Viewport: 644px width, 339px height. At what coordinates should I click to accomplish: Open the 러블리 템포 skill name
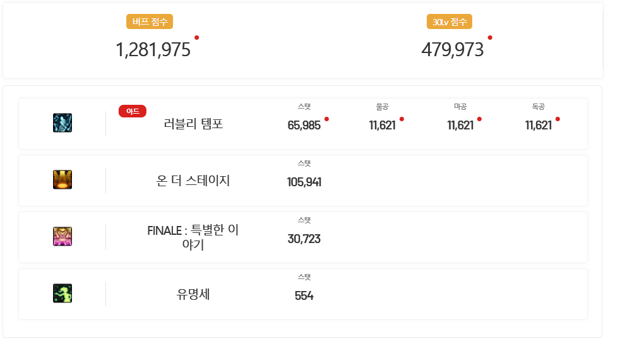[193, 124]
